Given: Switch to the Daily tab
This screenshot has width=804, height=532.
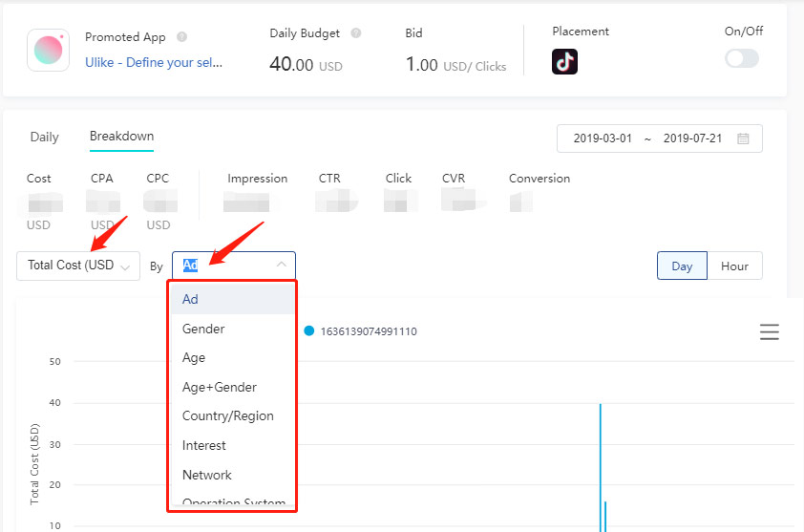Looking at the screenshot, I should pyautogui.click(x=45, y=137).
